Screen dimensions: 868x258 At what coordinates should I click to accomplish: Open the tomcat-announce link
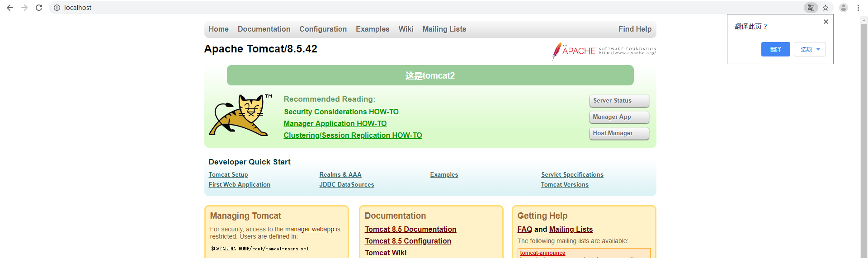click(x=542, y=253)
